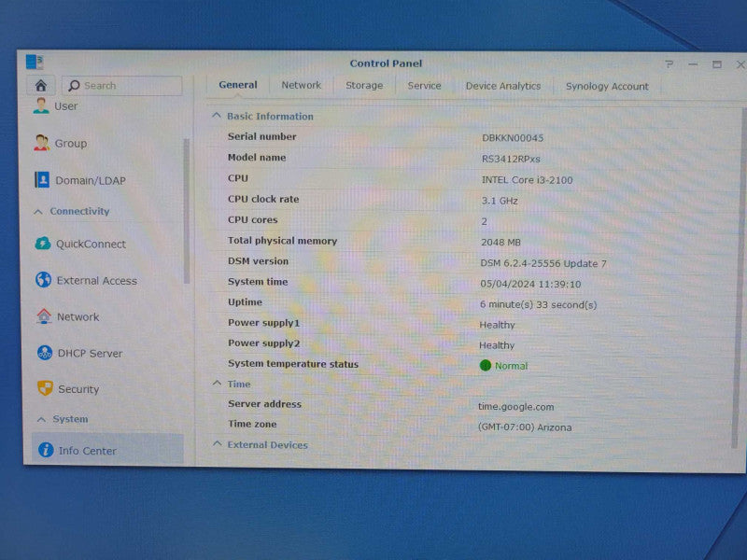This screenshot has height=560, width=747.
Task: Select (GMT-07:00) Arizona time zone
Action: [x=525, y=427]
